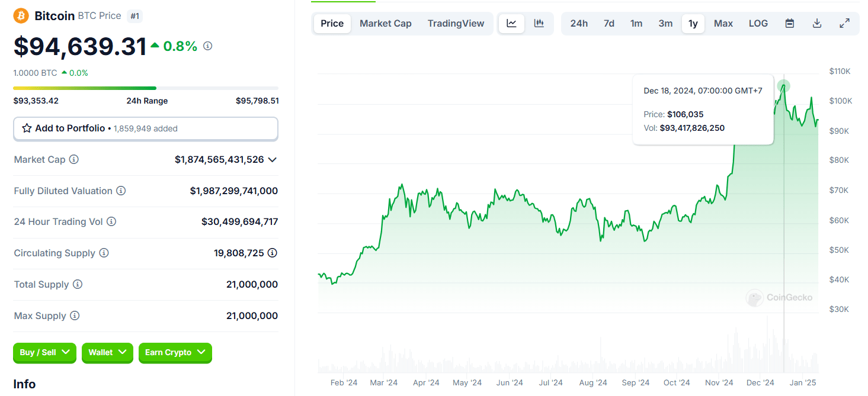Switch to the candlestick chart icon
The width and height of the screenshot is (868, 396).
point(539,23)
